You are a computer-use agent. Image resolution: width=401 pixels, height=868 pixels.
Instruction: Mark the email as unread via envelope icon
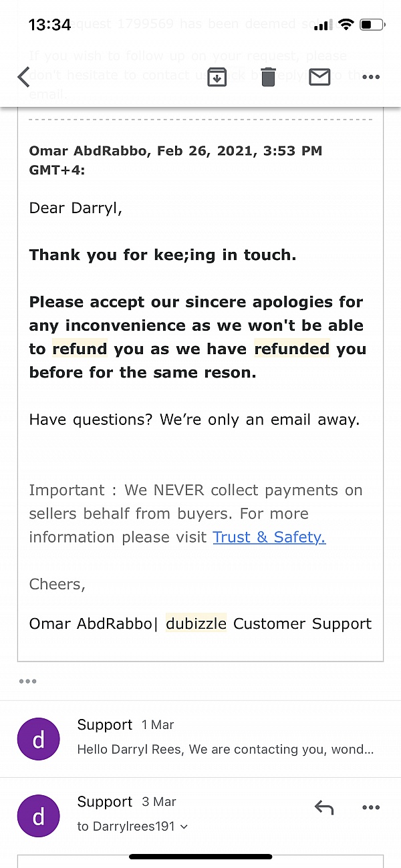pyautogui.click(x=319, y=76)
